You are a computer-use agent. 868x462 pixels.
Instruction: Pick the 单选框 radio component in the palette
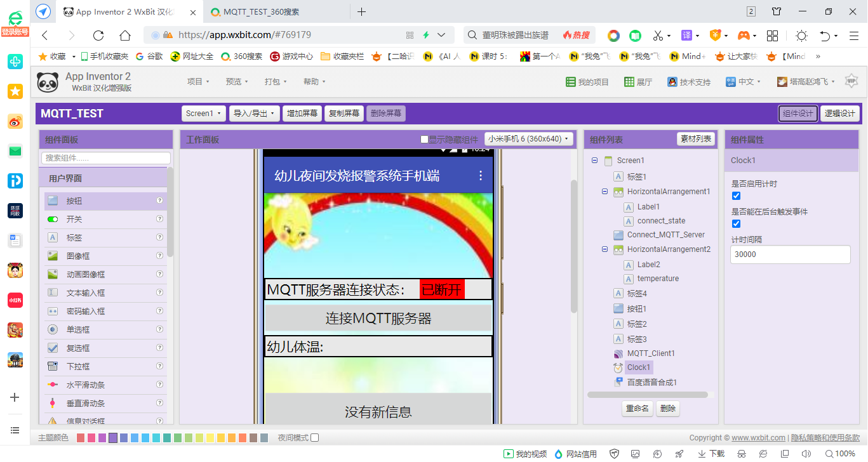(x=105, y=329)
